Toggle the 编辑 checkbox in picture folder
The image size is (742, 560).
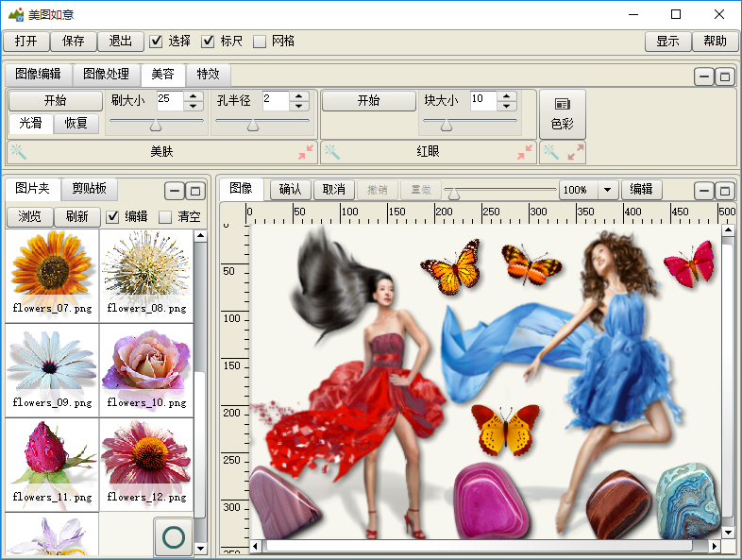point(112,217)
